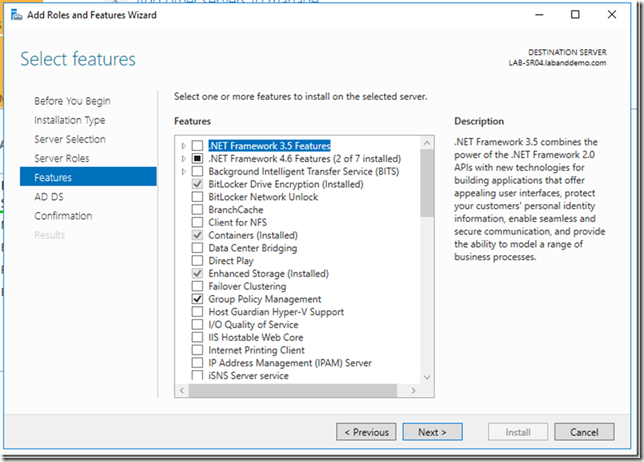Viewport: 644px width, 462px height.
Task: Open the Before You Begin step
Action: pos(72,101)
